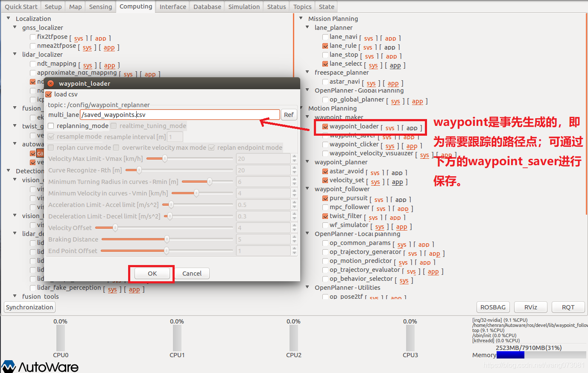Viewport: 588px width, 373px height.
Task: Check the mpc_follower node
Action: pos(325,207)
